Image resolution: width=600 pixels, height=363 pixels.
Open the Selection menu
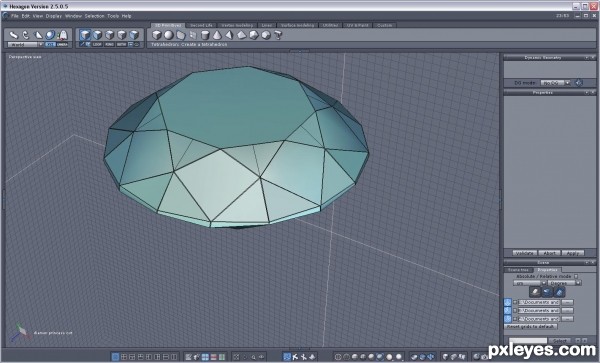pos(94,16)
